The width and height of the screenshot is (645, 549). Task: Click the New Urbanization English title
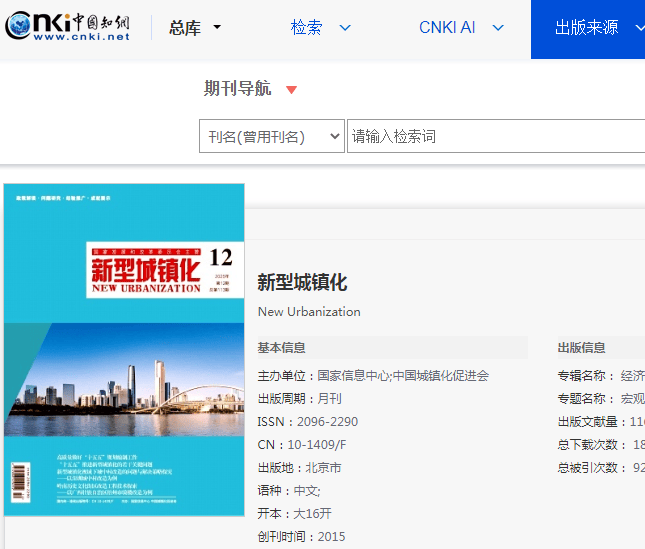(309, 312)
